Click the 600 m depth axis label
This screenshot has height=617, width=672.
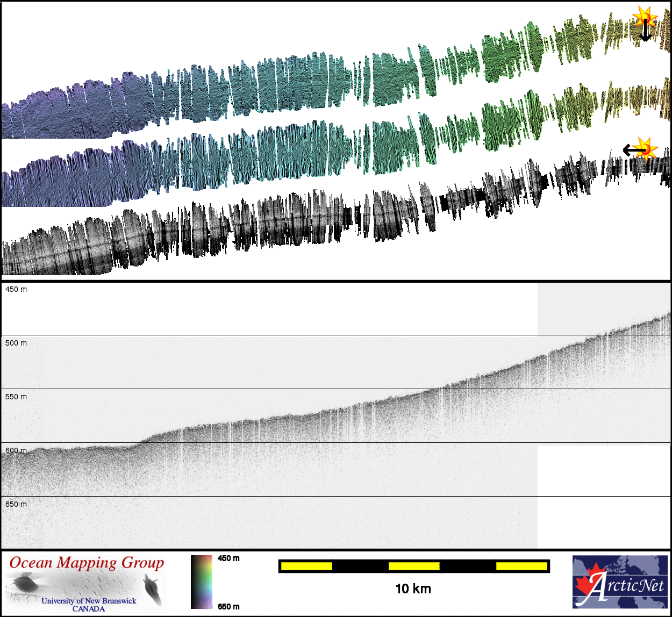16,450
